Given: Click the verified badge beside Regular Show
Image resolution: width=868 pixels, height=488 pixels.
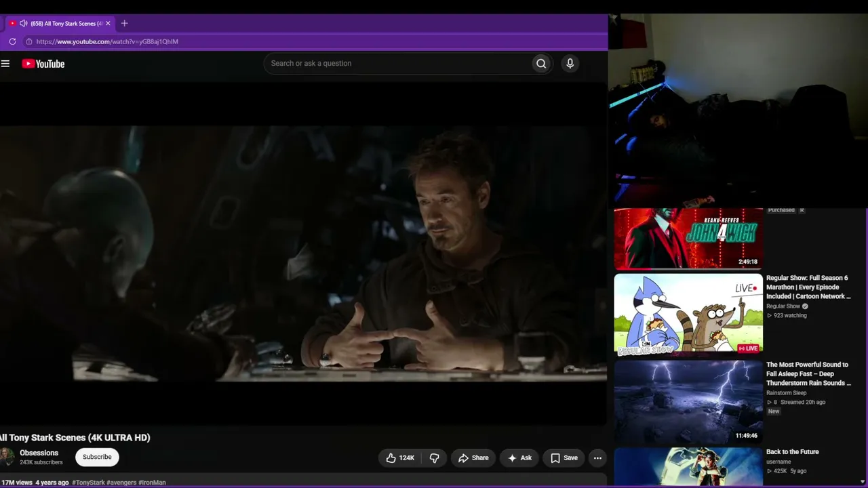Looking at the screenshot, I should pos(805,306).
